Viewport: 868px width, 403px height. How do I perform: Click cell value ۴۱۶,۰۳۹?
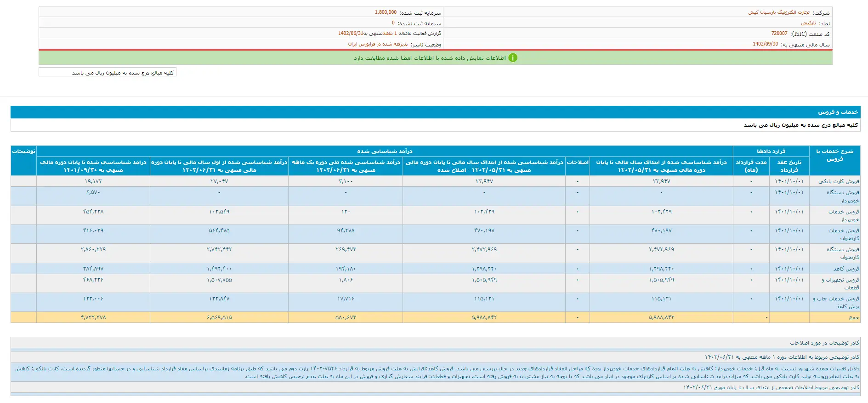click(93, 230)
